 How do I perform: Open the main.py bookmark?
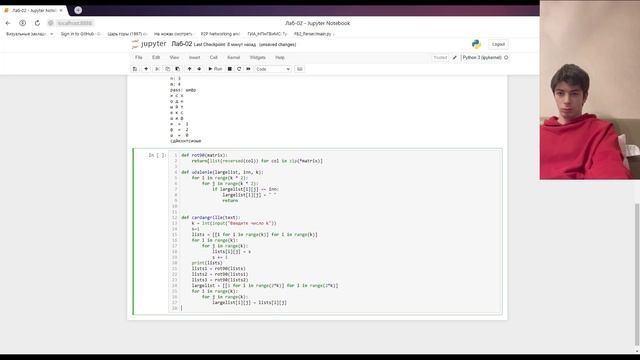coord(314,34)
